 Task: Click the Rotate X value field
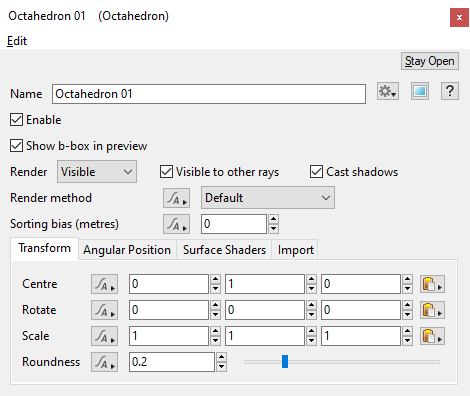click(x=169, y=310)
